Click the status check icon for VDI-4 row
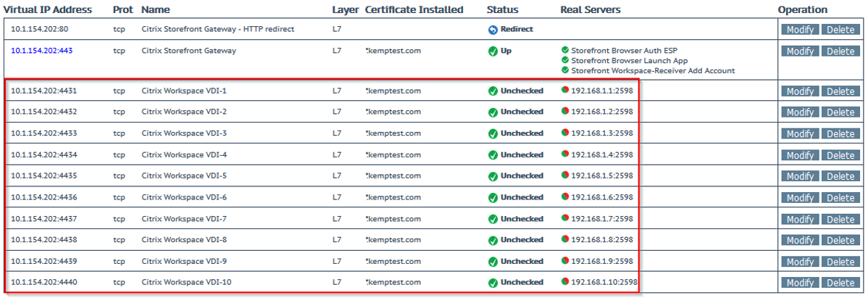 point(493,155)
